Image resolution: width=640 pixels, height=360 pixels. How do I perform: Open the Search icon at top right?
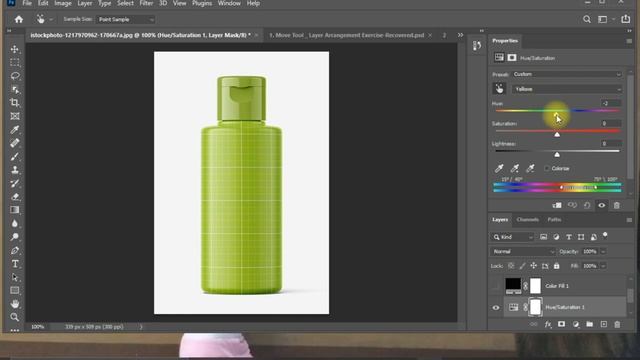pos(587,19)
